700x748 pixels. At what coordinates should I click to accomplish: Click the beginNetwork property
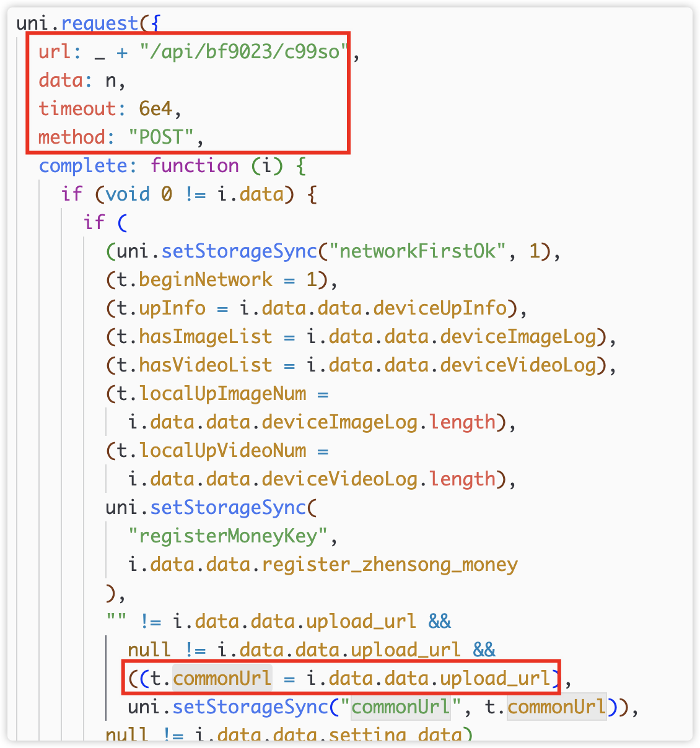click(x=205, y=279)
